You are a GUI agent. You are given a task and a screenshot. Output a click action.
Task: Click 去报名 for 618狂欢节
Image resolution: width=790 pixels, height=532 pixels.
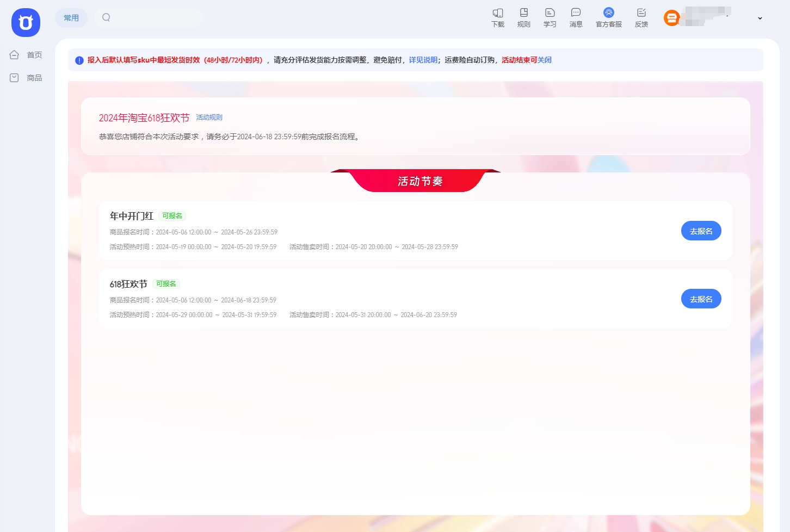point(701,299)
